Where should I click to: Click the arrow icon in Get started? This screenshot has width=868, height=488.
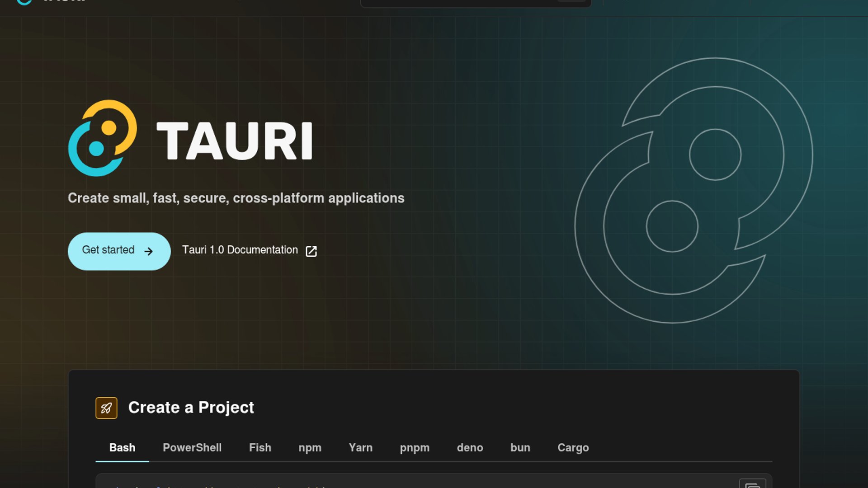pyautogui.click(x=148, y=251)
